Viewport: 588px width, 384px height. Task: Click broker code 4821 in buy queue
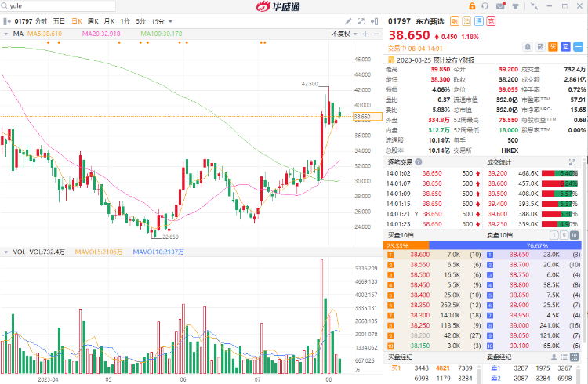[x=442, y=368]
